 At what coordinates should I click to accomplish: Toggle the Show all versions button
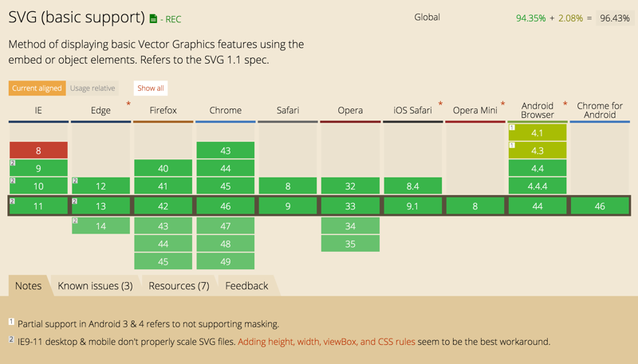(x=151, y=88)
